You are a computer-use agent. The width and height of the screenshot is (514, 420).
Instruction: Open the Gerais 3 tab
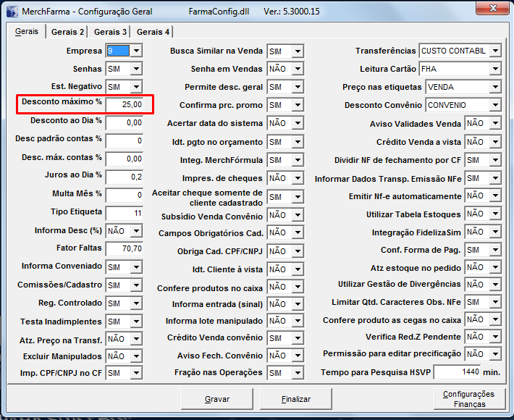[x=111, y=32]
